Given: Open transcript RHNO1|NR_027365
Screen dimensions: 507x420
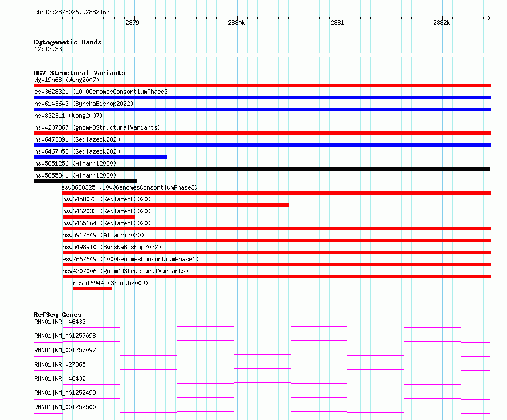Looking at the screenshot, I should click(x=60, y=364).
